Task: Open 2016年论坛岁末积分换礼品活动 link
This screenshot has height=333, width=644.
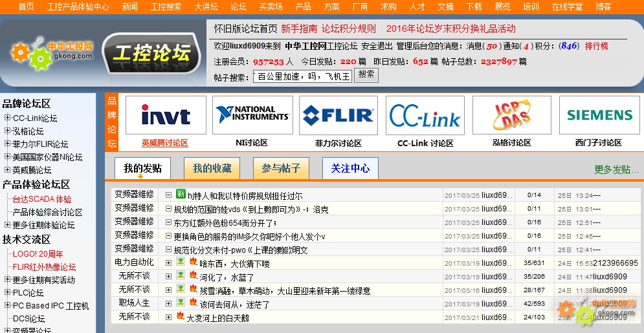Action: (x=450, y=28)
